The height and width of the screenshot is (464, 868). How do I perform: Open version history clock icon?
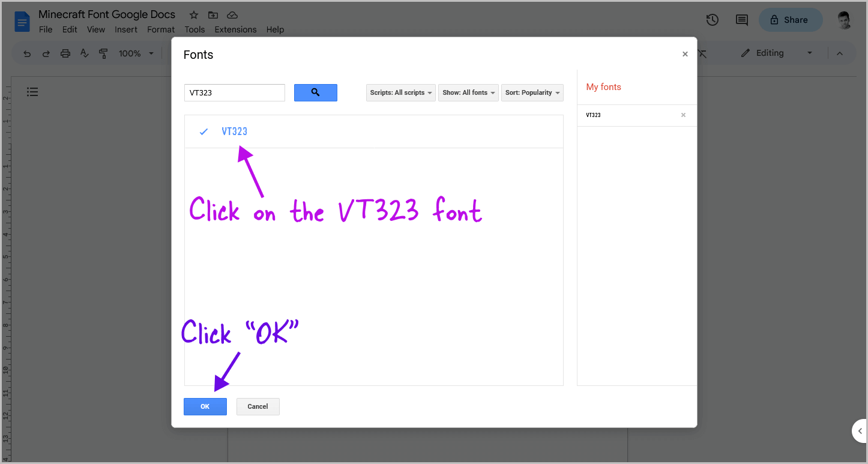pos(713,20)
